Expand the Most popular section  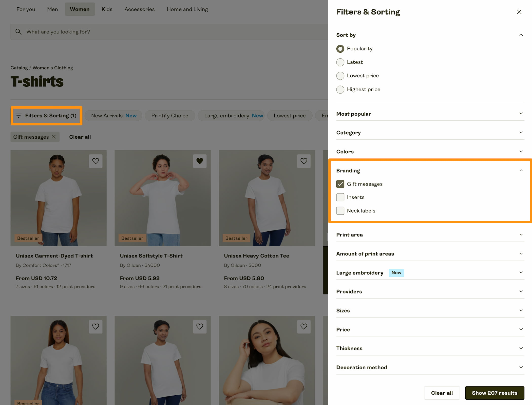pyautogui.click(x=430, y=114)
